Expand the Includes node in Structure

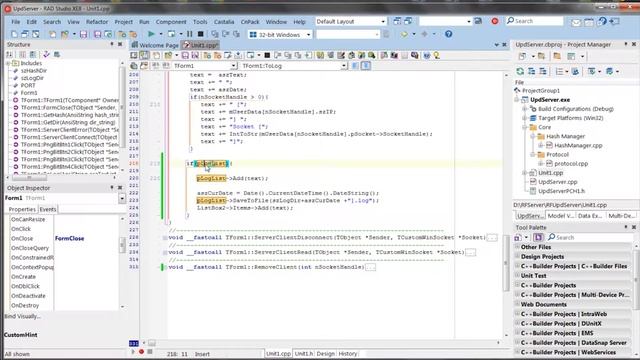tap(8, 63)
